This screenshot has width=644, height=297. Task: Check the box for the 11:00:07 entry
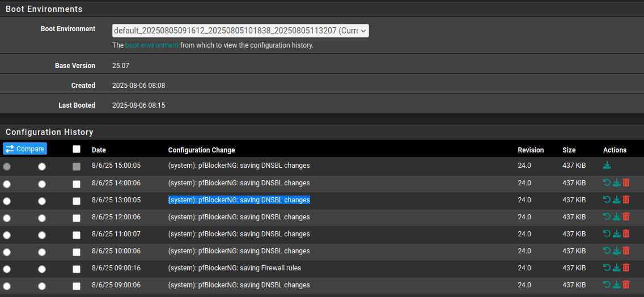click(x=77, y=235)
